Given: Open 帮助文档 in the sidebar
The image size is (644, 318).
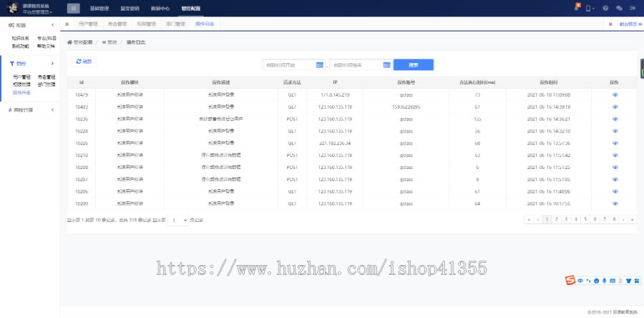Looking at the screenshot, I should coord(46,46).
